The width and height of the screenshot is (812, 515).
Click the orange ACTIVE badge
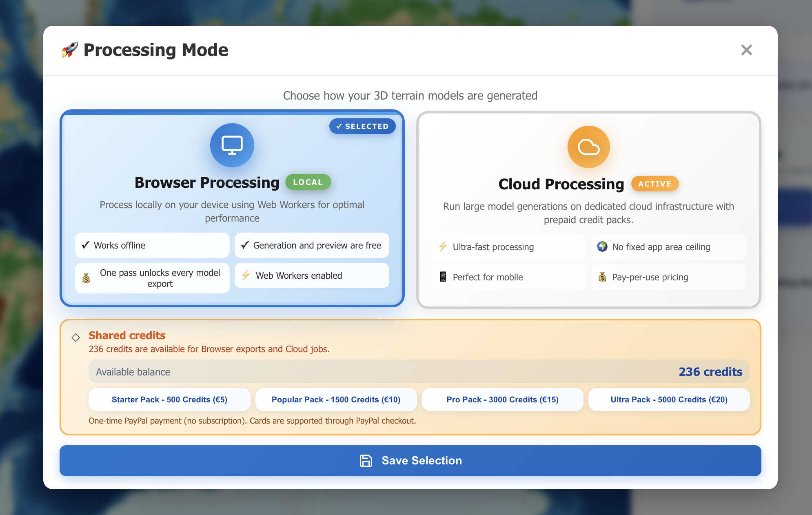pyautogui.click(x=654, y=184)
